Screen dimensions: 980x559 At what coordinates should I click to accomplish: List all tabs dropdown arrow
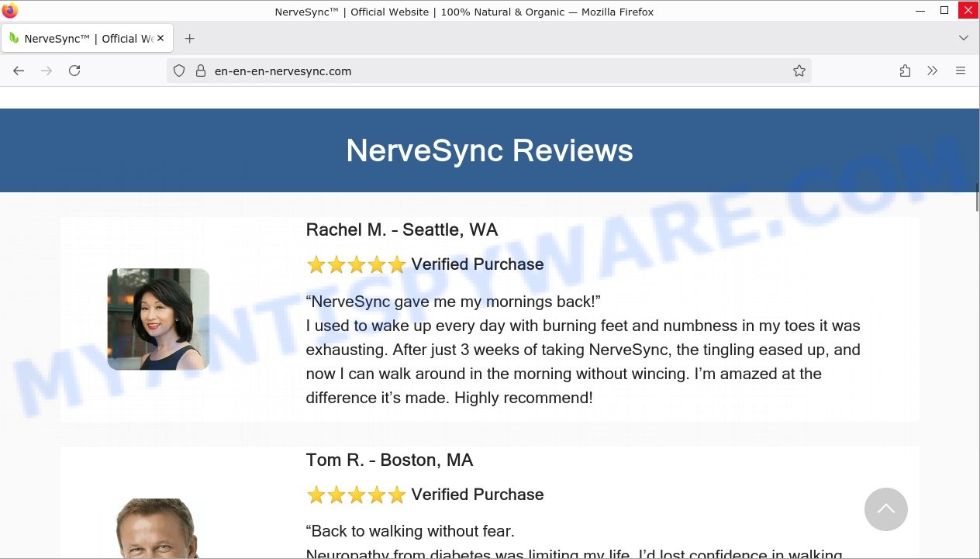click(964, 38)
